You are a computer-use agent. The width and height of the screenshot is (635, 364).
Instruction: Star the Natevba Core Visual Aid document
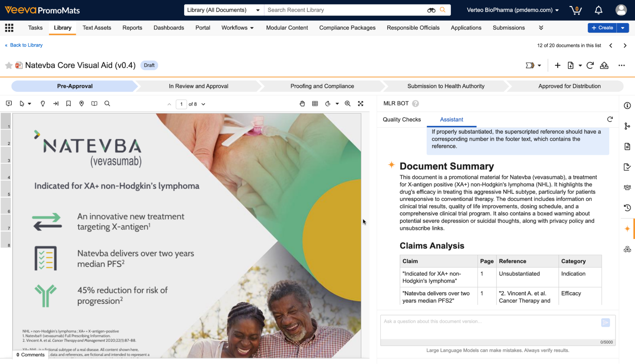9,65
